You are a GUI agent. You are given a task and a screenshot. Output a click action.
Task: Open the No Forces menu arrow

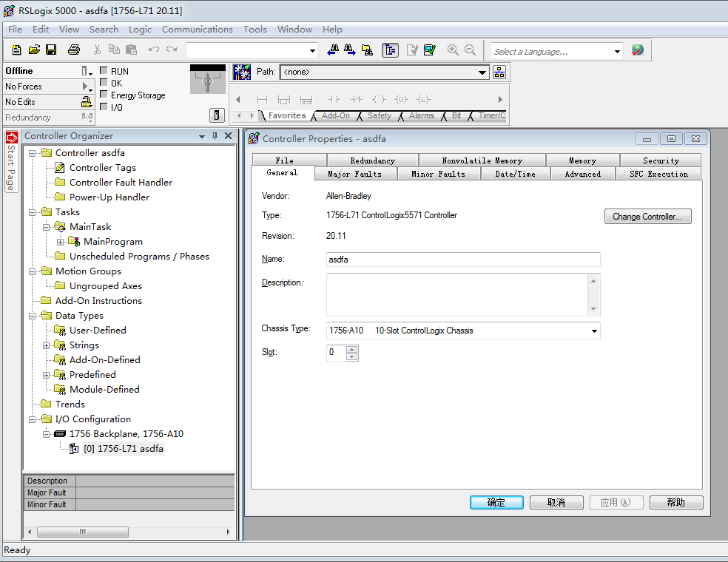click(87, 87)
